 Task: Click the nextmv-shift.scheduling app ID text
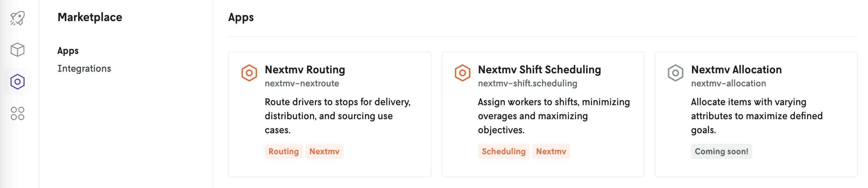(x=527, y=83)
